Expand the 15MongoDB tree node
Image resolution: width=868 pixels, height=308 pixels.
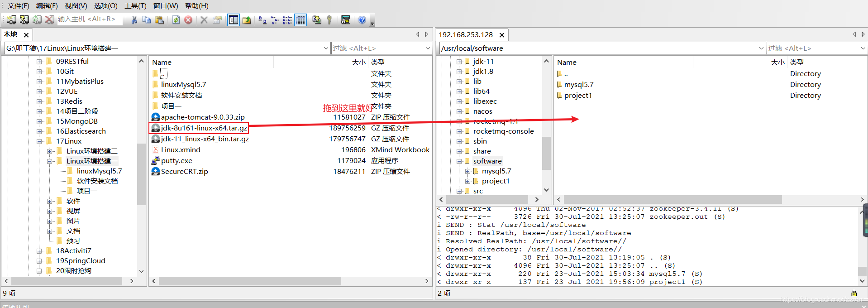pos(39,121)
